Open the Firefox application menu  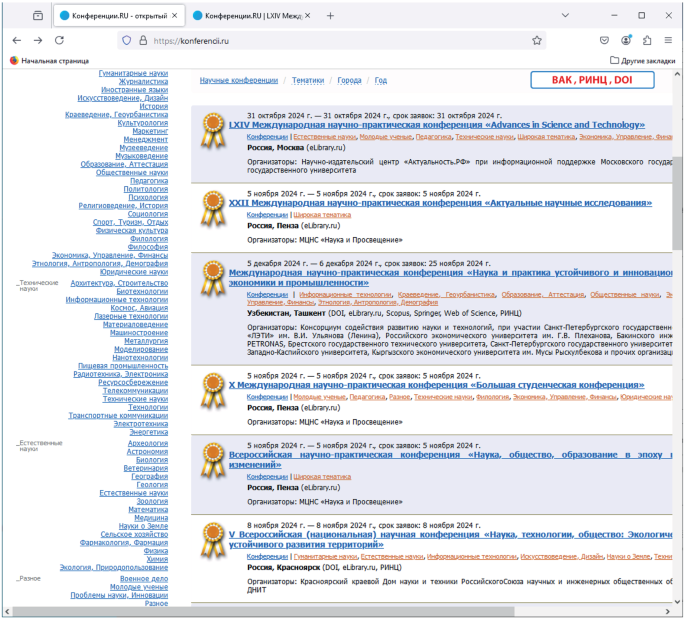pos(669,40)
